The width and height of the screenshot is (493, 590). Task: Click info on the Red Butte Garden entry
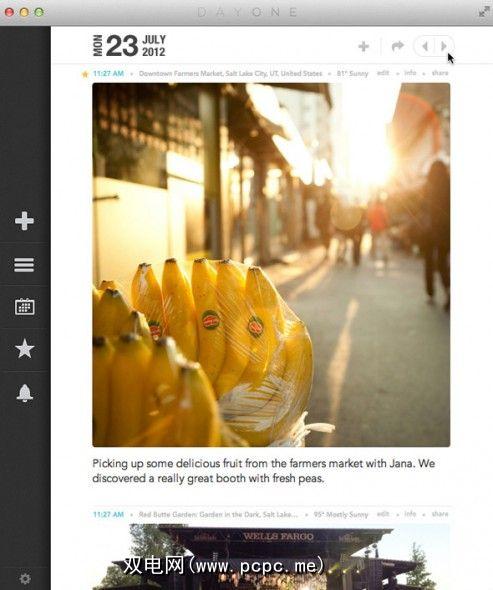tap(410, 514)
